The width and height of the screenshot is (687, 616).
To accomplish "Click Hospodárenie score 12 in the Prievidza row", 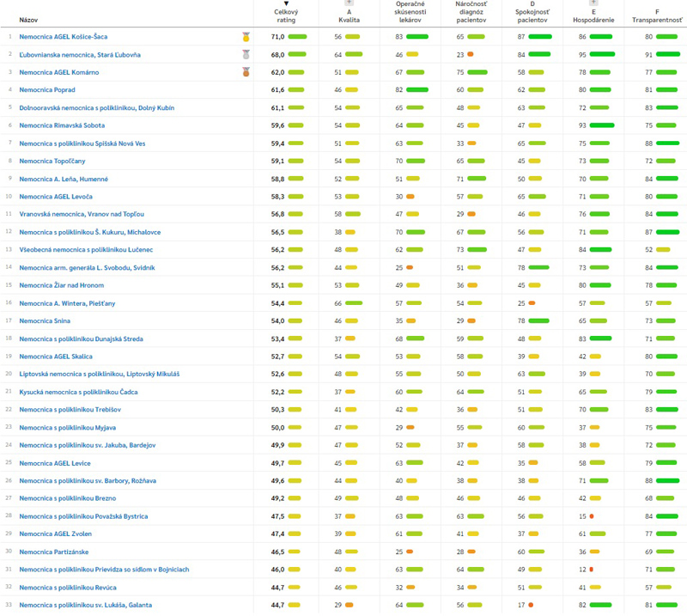I will click(x=582, y=569).
